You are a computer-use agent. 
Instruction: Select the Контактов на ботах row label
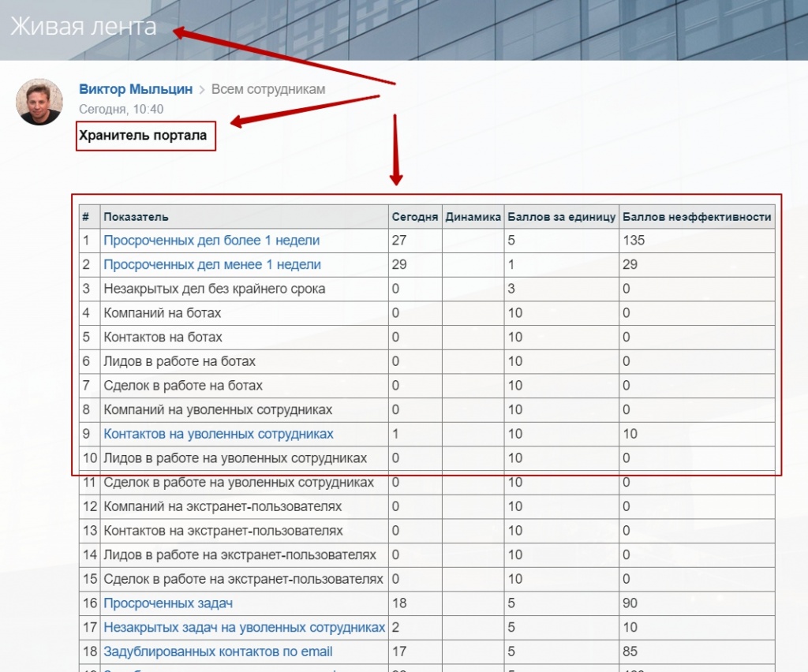[x=163, y=338]
